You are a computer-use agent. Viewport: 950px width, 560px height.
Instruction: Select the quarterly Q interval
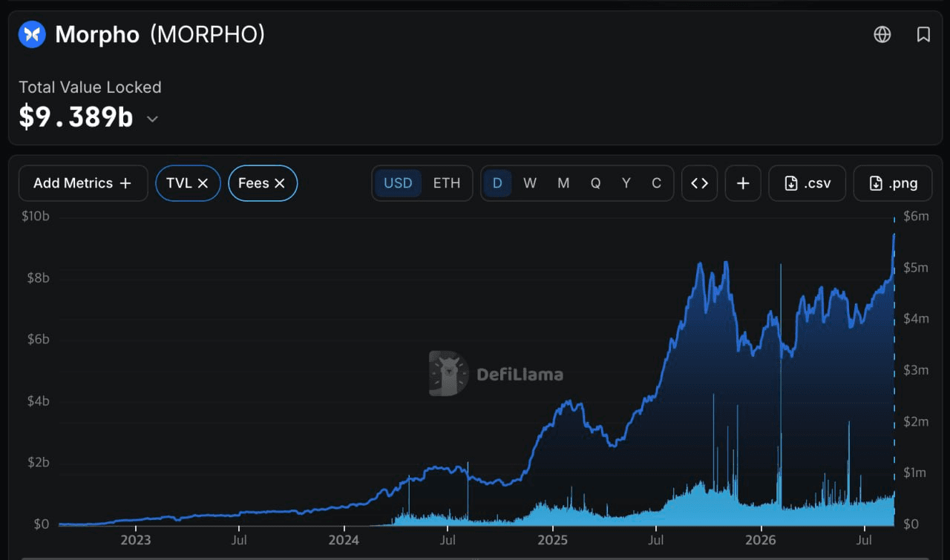(x=595, y=183)
